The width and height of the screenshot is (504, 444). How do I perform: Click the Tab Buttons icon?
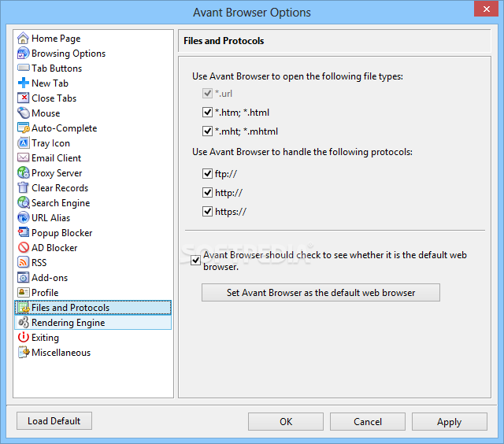pyautogui.click(x=23, y=68)
